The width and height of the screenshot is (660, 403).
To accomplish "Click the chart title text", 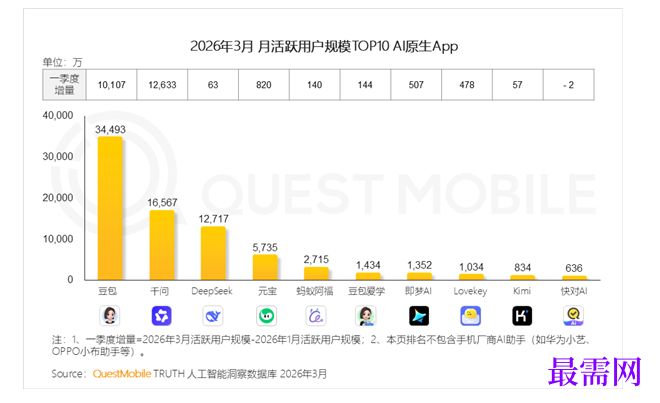I will (x=324, y=45).
